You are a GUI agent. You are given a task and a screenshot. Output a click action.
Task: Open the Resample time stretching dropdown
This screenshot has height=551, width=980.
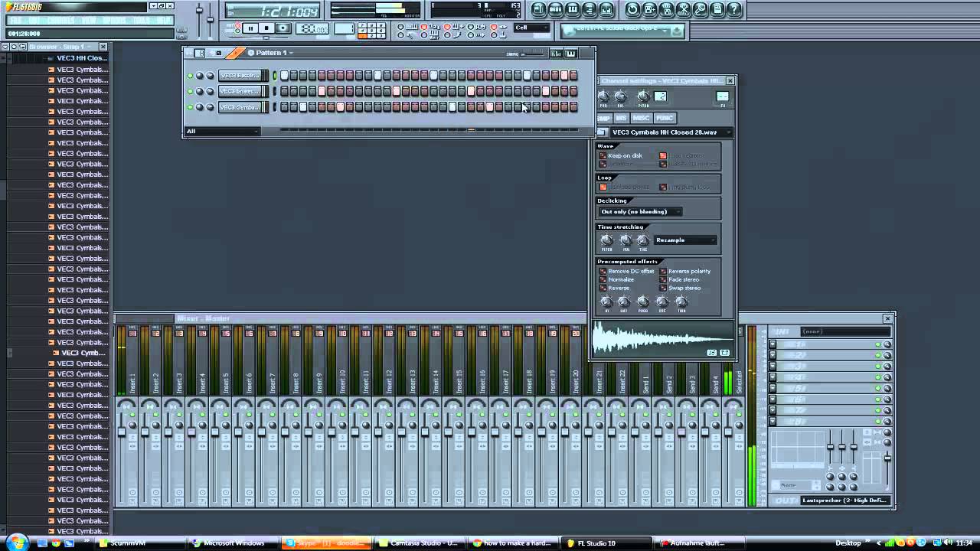686,240
